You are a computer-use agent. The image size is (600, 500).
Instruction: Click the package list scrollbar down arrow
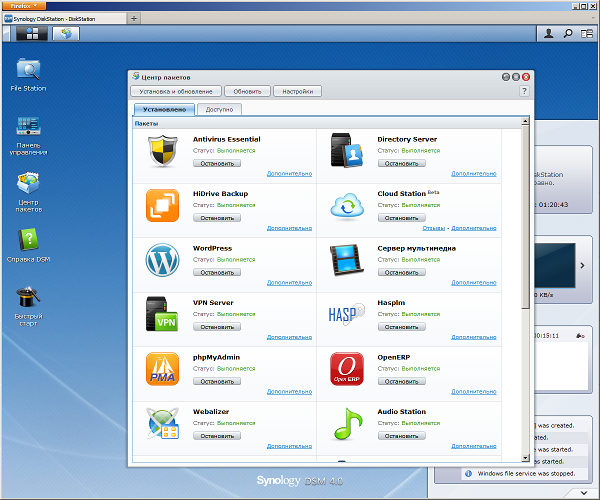click(x=525, y=458)
